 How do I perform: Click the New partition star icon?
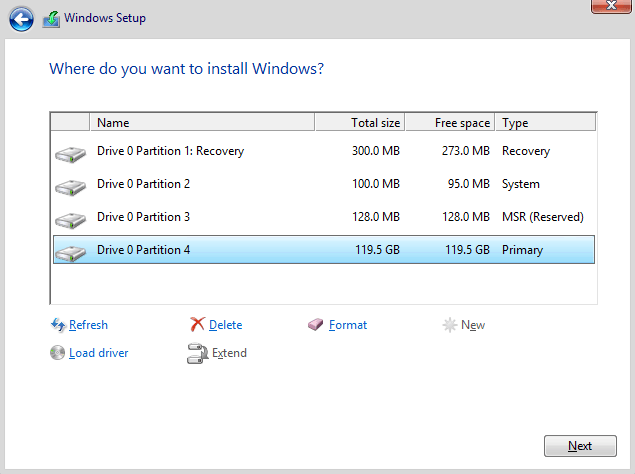click(450, 325)
